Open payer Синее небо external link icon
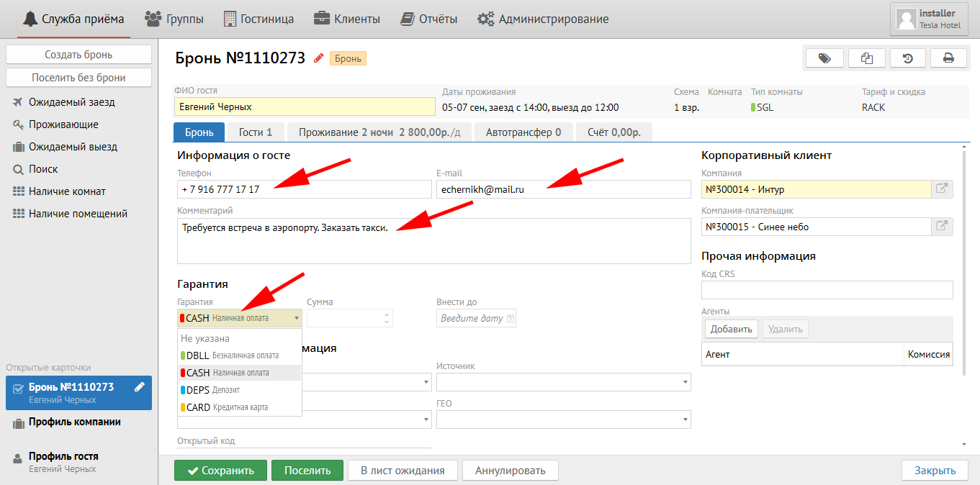The image size is (980, 485). coord(941,227)
